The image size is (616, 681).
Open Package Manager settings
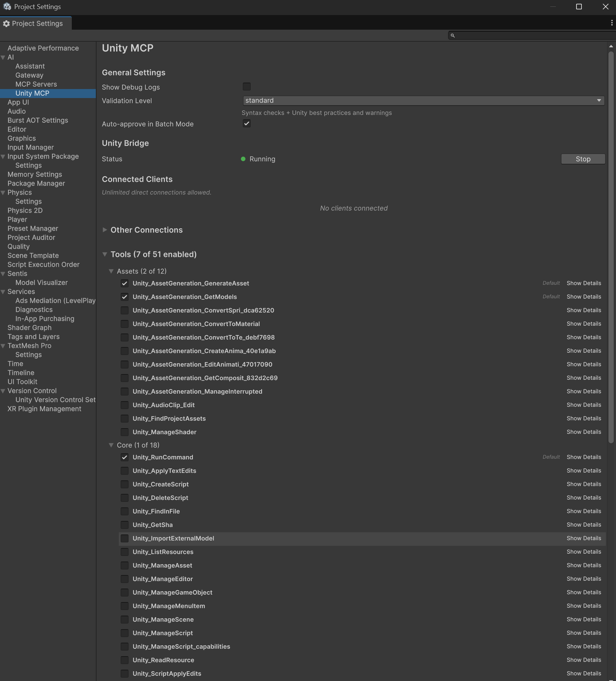coord(36,183)
